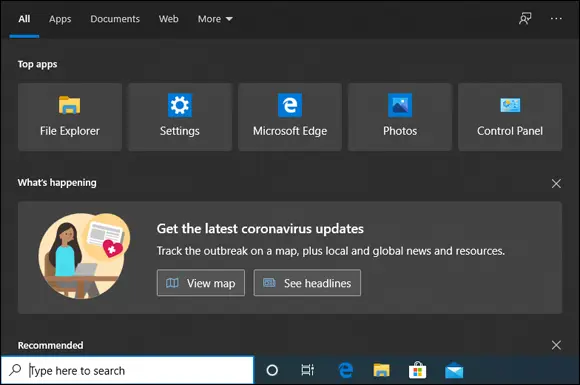Screen dimensions: 580x385
Task: Open File Explorer from Top apps
Action: pos(70,117)
